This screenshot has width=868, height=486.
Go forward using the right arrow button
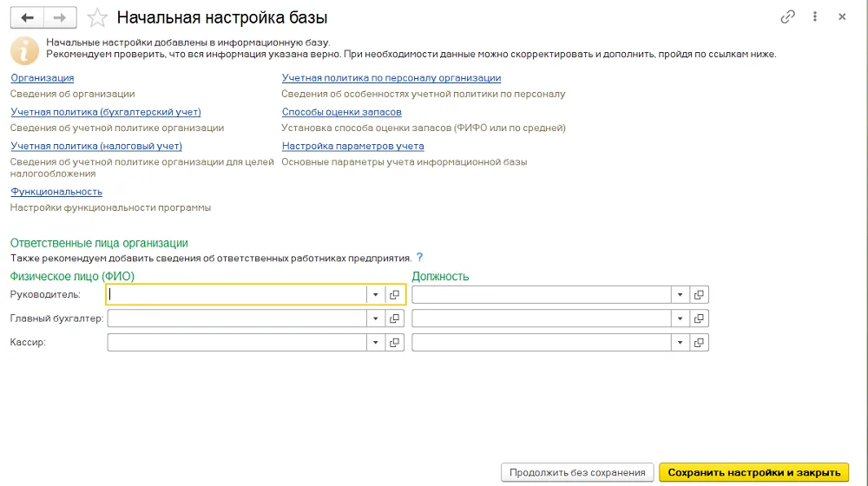(x=60, y=17)
